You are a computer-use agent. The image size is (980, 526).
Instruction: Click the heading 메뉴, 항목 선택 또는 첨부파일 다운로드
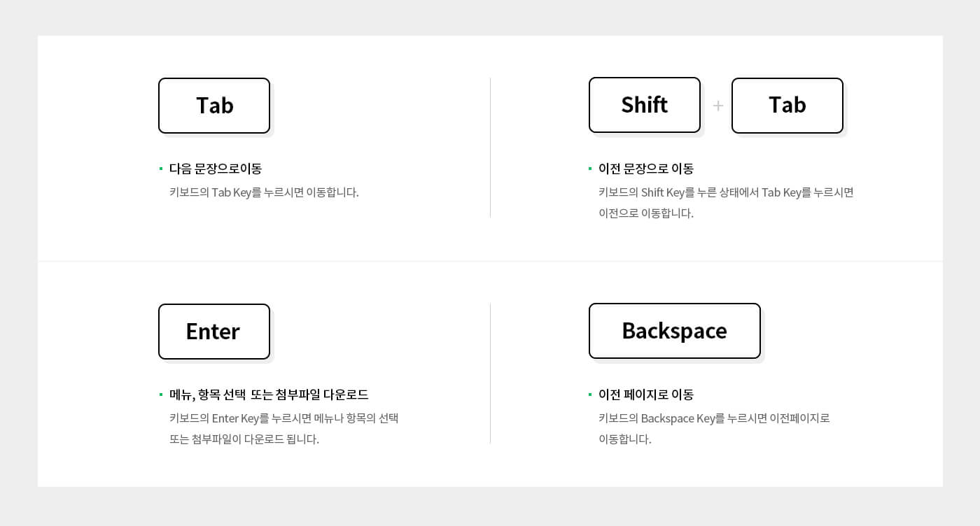269,395
